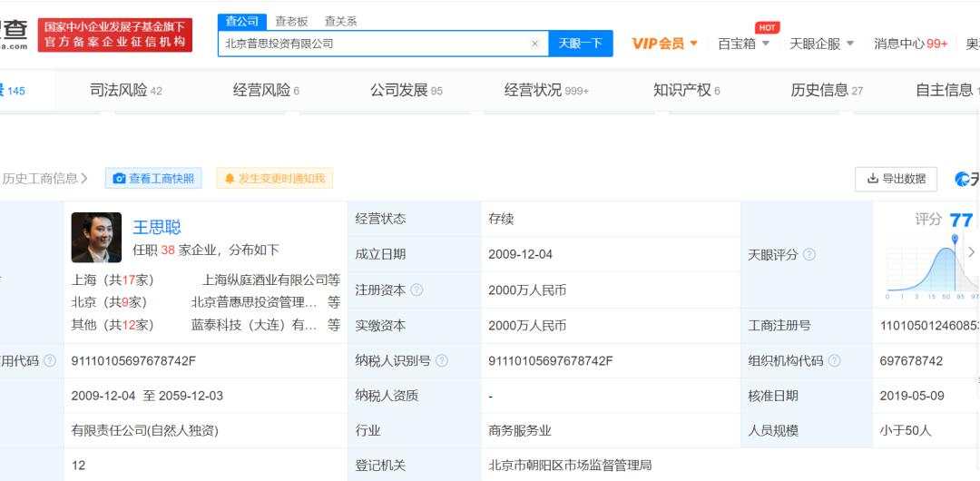Open the 经营状况 tab
Image resolution: width=980 pixels, height=481 pixels.
[x=546, y=91]
